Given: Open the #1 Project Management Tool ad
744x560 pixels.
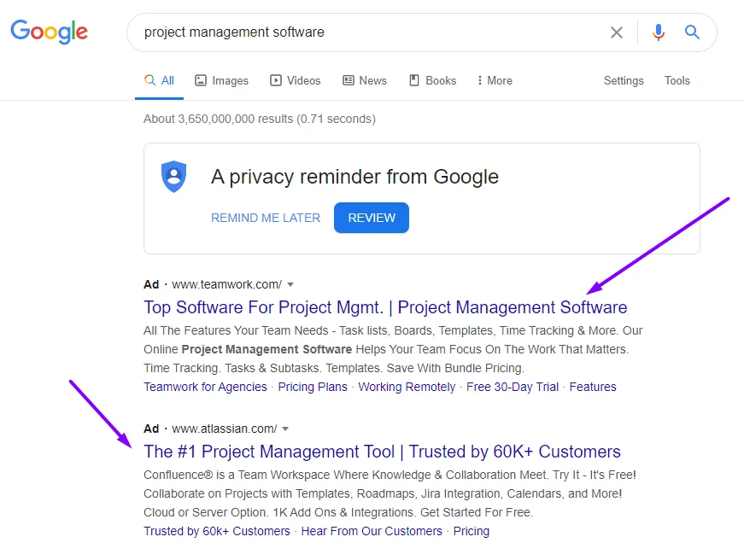Looking at the screenshot, I should tap(382, 452).
